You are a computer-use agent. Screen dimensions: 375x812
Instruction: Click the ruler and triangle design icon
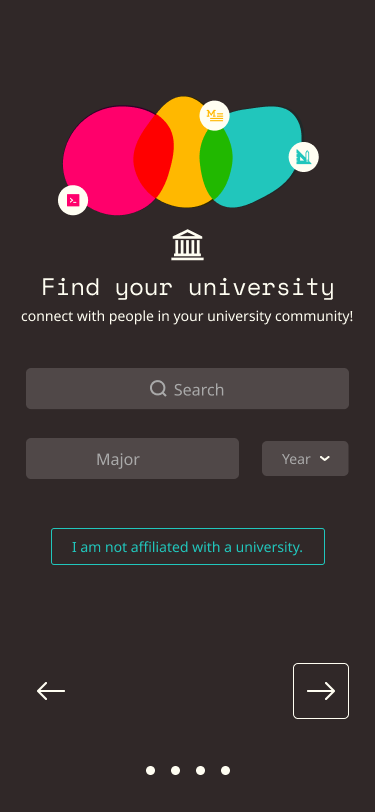304,157
